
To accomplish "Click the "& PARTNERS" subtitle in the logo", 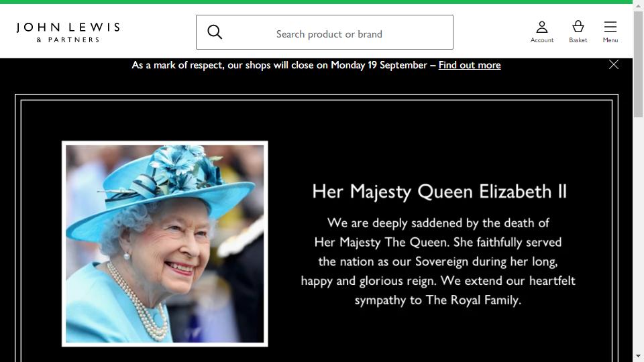I will click(68, 40).
